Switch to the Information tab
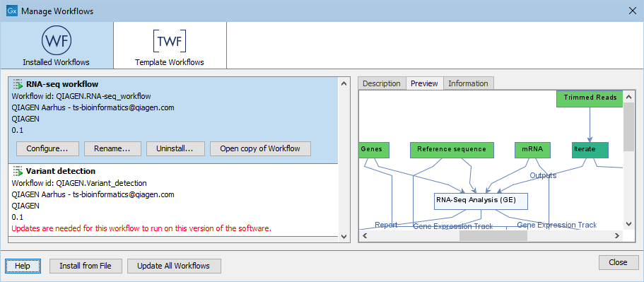Image resolution: width=644 pixels, height=282 pixels. click(468, 83)
